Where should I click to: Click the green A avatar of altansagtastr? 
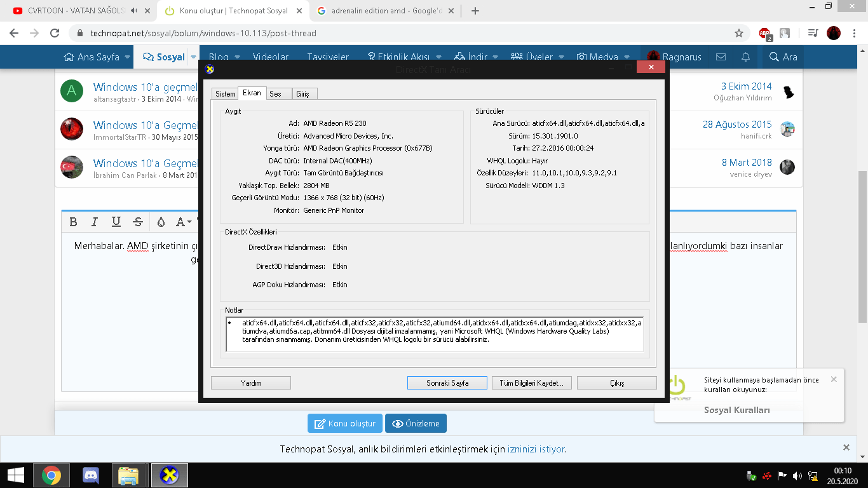click(72, 90)
